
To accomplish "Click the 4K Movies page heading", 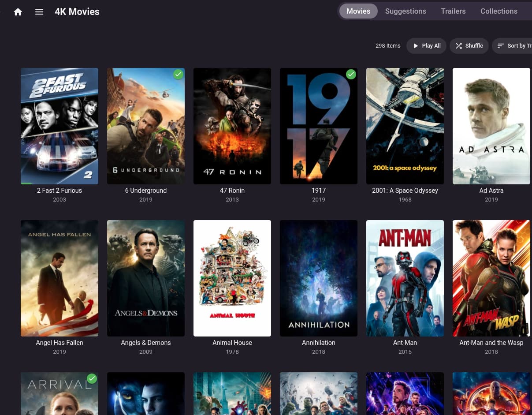I will click(77, 12).
